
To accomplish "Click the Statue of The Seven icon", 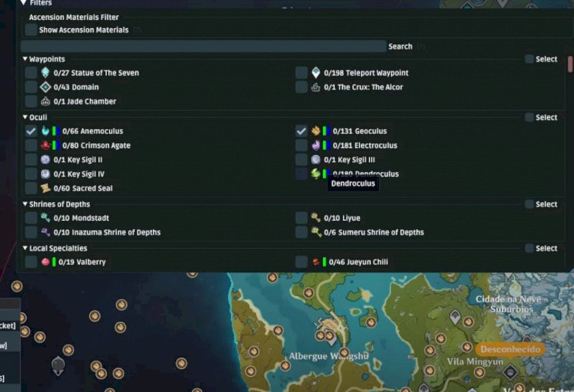I will click(x=45, y=73).
